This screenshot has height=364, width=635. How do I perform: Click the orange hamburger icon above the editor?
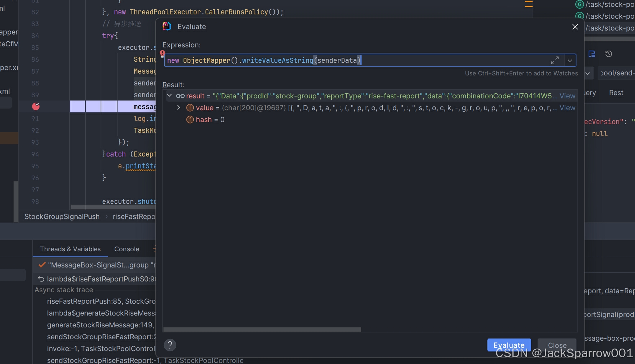pos(529,4)
